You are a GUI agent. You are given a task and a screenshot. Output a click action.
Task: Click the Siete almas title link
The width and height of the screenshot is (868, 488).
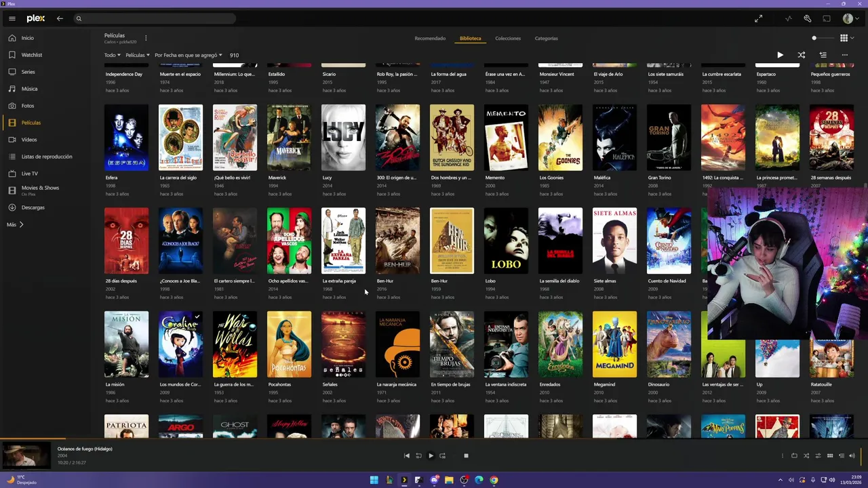click(x=604, y=281)
